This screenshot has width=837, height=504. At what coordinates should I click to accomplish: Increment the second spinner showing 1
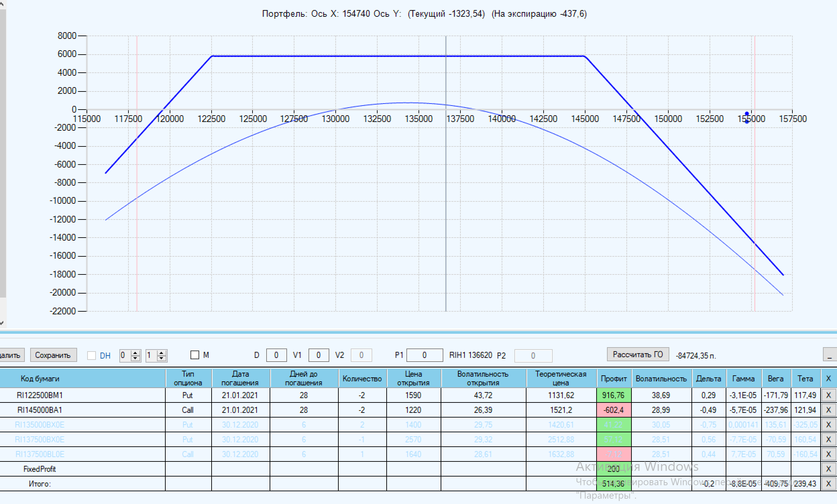pos(162,353)
